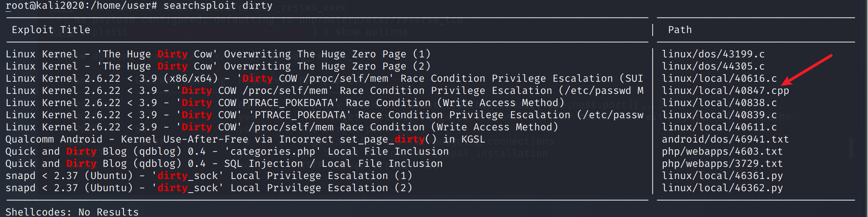This screenshot has height=217, width=868.
Task: Click the linux/local/46362.py path
Action: coord(722,188)
